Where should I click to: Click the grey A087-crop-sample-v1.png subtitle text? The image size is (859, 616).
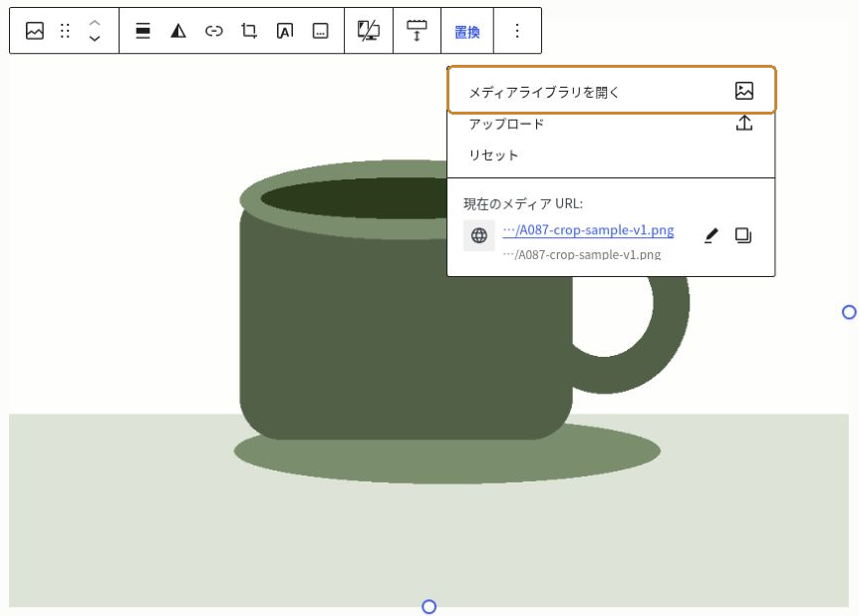click(582, 254)
